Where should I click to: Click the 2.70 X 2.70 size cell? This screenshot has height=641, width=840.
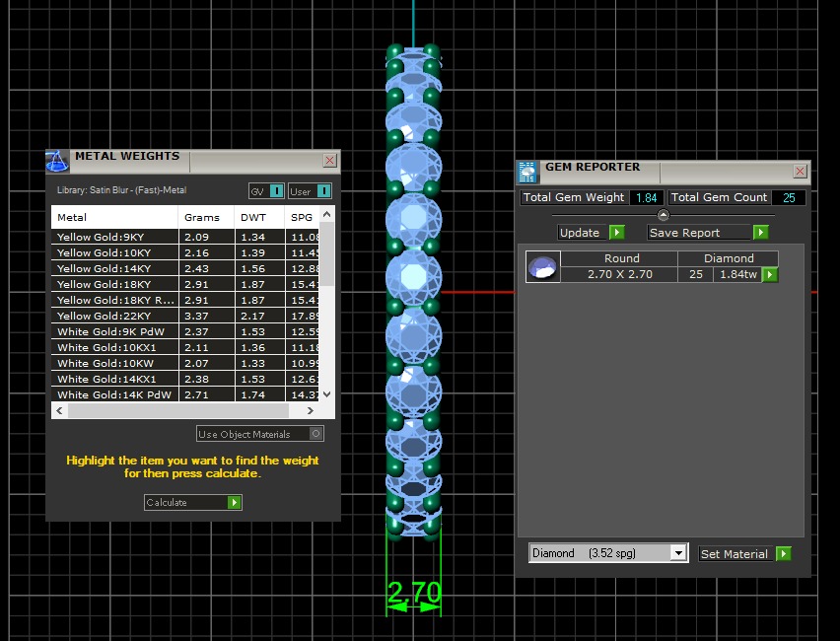620,274
